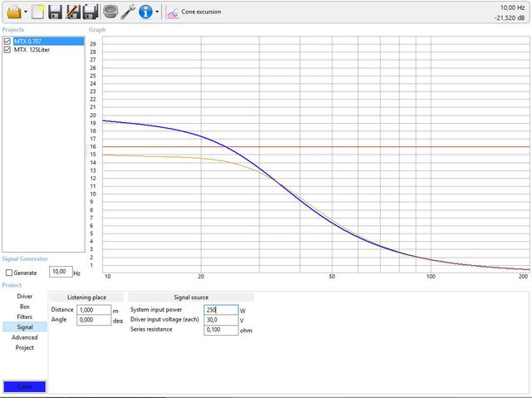The width and height of the screenshot is (532, 398).
Task: Click Series resistance field
Action: (x=221, y=330)
